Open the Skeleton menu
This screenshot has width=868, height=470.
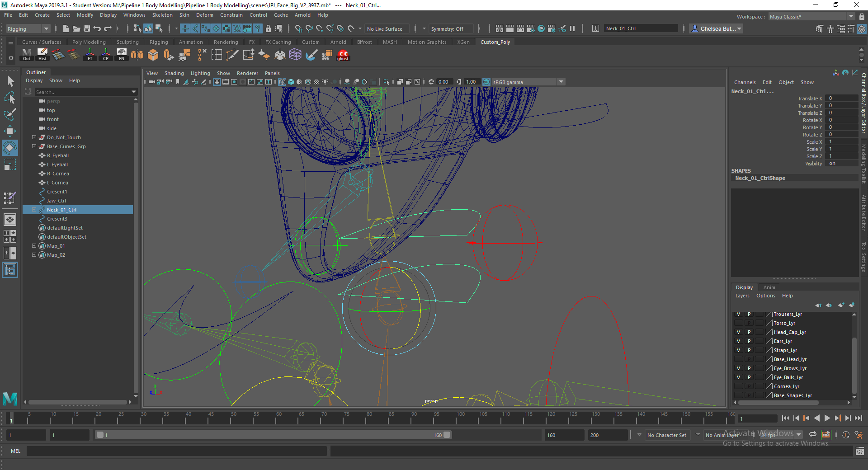click(162, 15)
